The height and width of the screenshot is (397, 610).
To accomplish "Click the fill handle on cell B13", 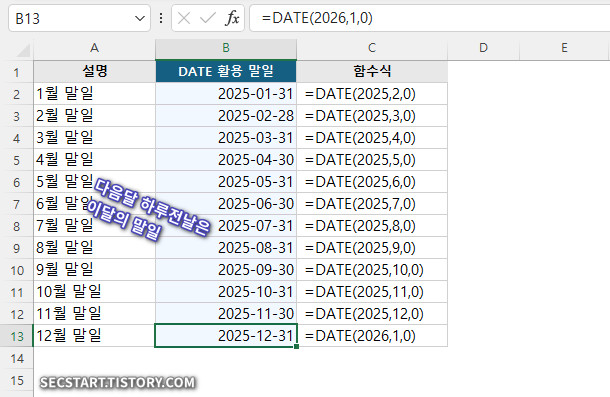I will coord(296,346).
